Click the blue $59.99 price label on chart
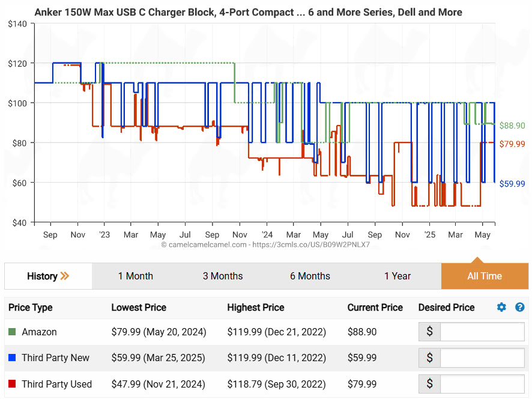The height and width of the screenshot is (399, 532). tap(512, 184)
